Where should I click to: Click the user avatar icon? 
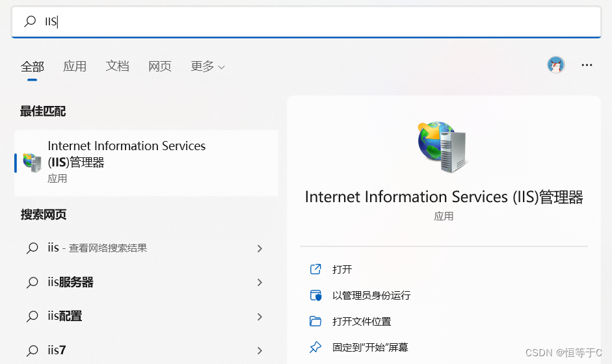[556, 65]
